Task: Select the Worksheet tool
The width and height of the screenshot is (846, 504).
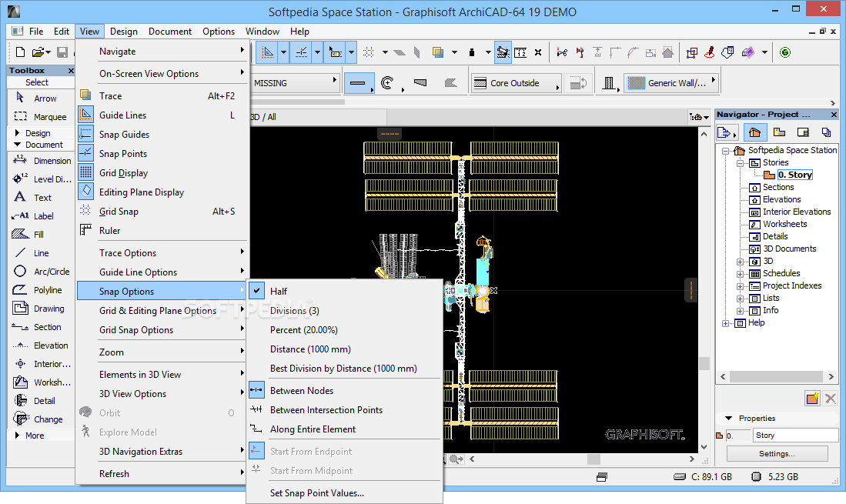Action: point(41,382)
